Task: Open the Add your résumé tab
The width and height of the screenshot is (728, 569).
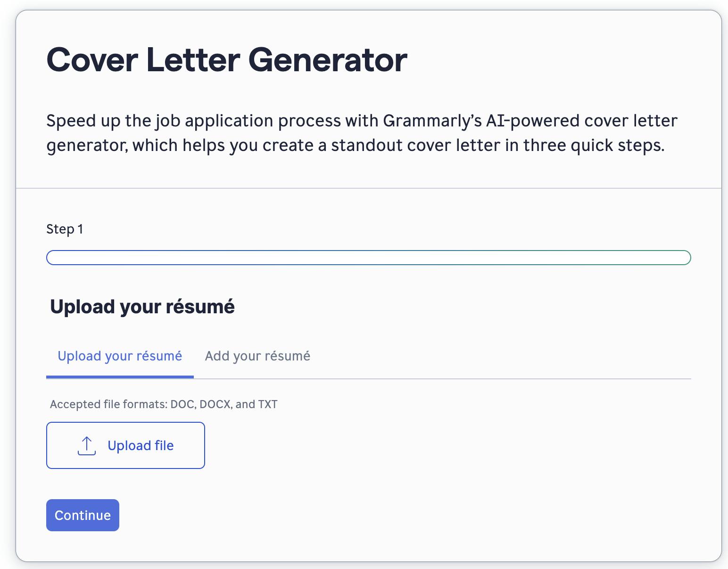Action: [257, 356]
